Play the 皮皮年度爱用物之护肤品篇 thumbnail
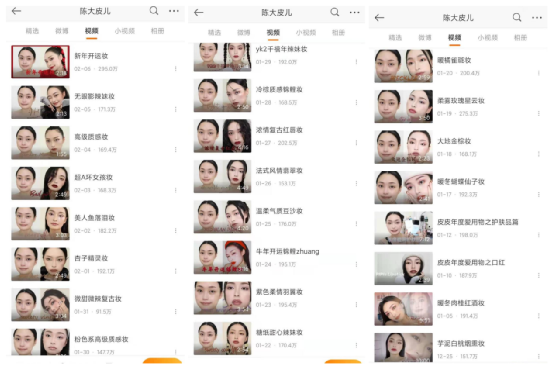 (x=403, y=228)
